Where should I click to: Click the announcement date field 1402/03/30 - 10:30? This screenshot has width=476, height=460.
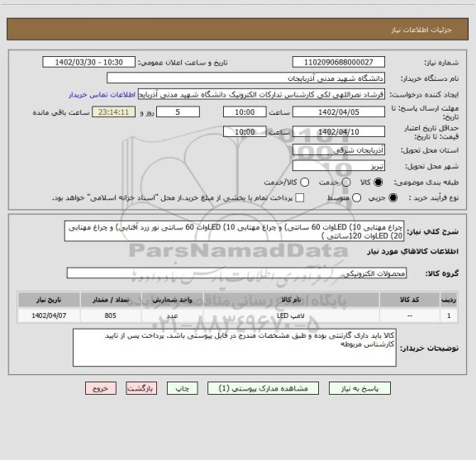tap(89, 62)
